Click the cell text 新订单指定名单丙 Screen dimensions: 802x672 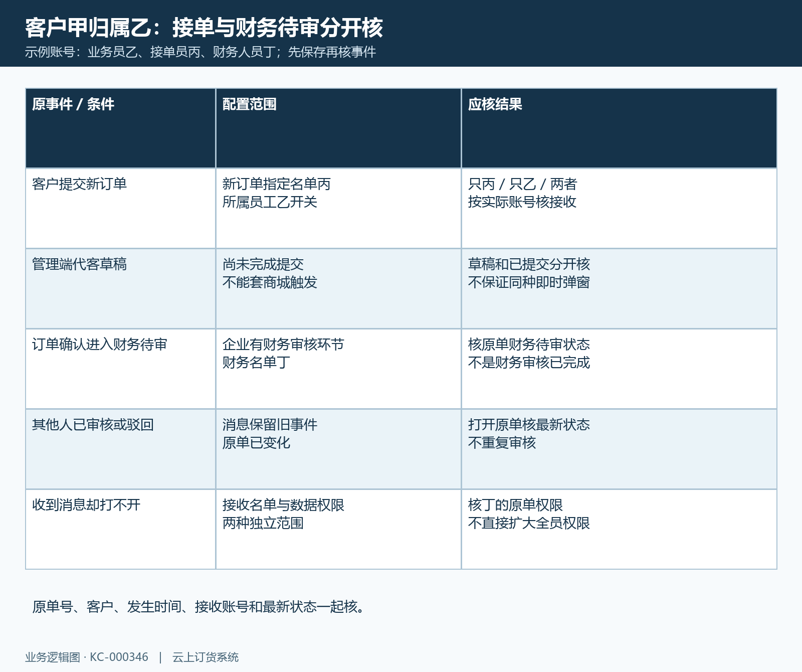click(x=277, y=184)
